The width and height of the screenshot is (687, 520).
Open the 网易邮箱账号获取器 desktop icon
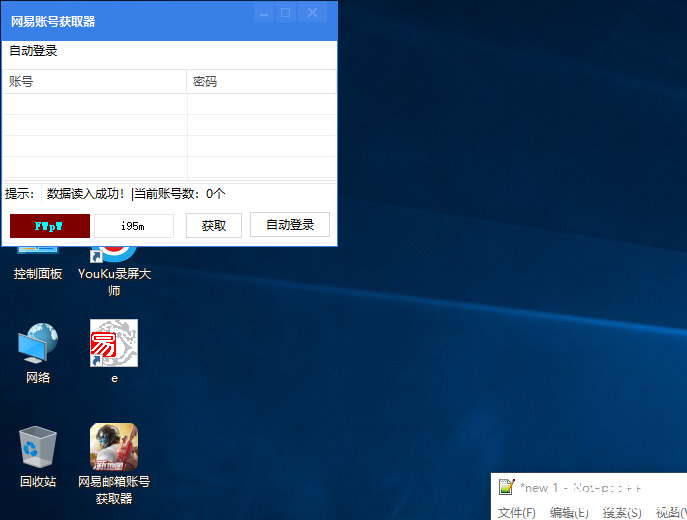click(x=114, y=463)
